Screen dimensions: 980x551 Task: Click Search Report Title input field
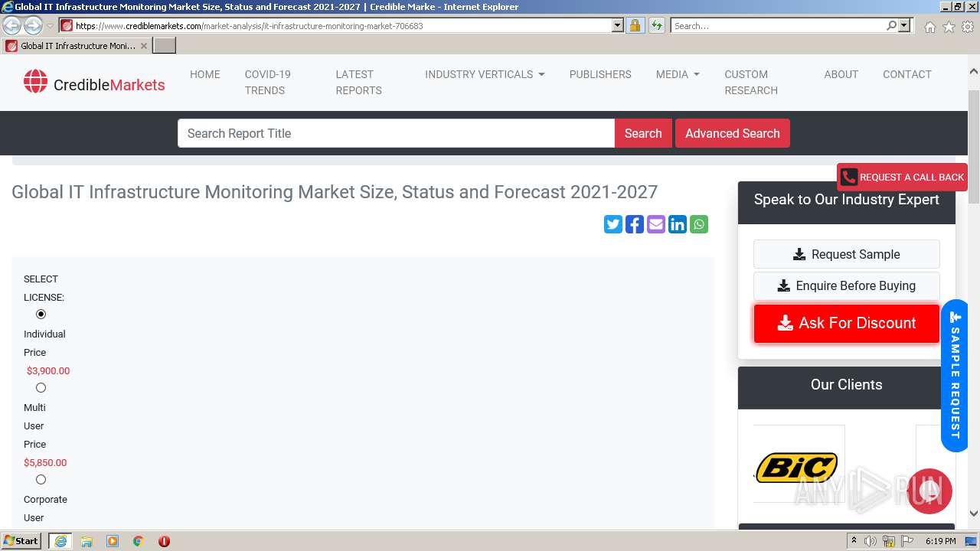397,133
